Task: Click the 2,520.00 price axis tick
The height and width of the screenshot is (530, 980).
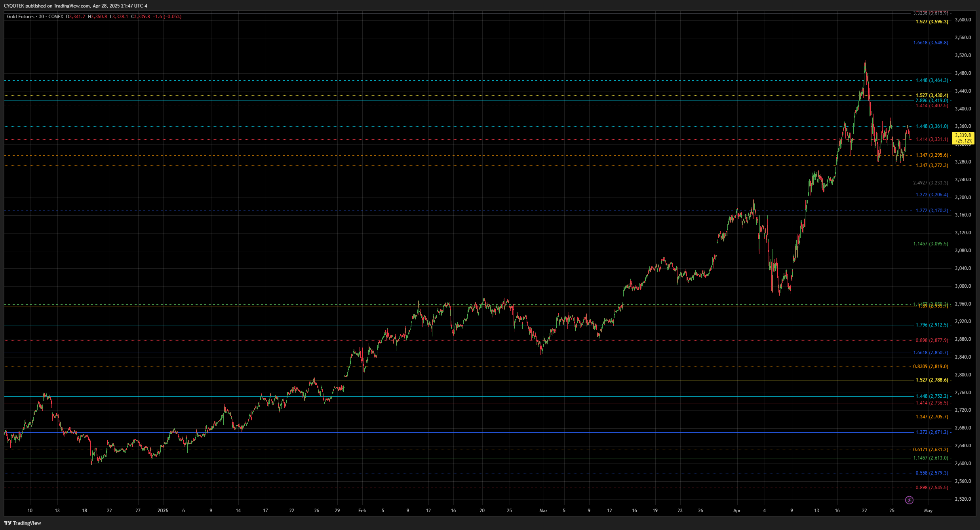Action: tap(963, 499)
